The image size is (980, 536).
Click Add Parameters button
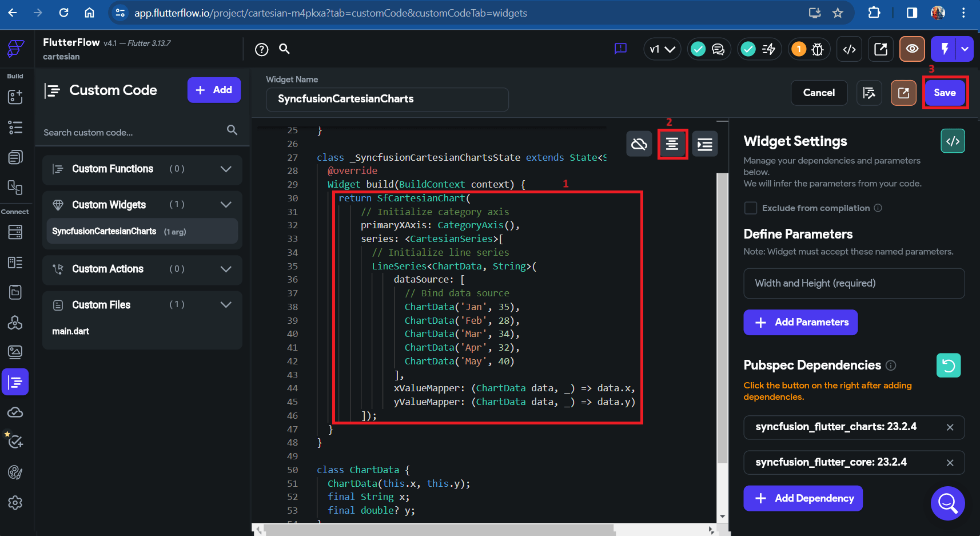[x=800, y=323]
